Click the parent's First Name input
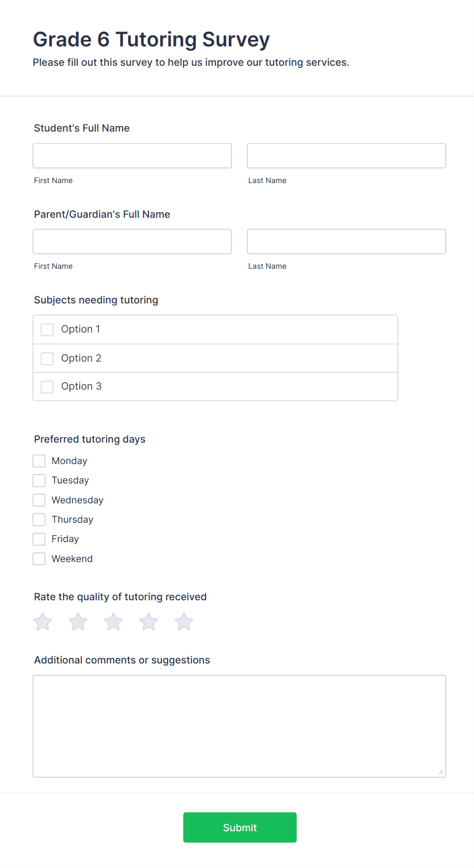This screenshot has height=868, width=474. pyautogui.click(x=132, y=241)
